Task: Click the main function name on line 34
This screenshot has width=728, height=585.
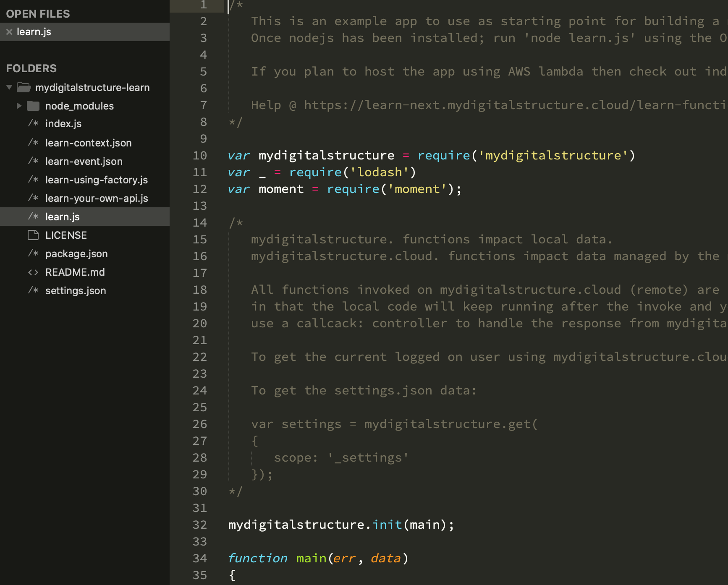Action: (311, 559)
